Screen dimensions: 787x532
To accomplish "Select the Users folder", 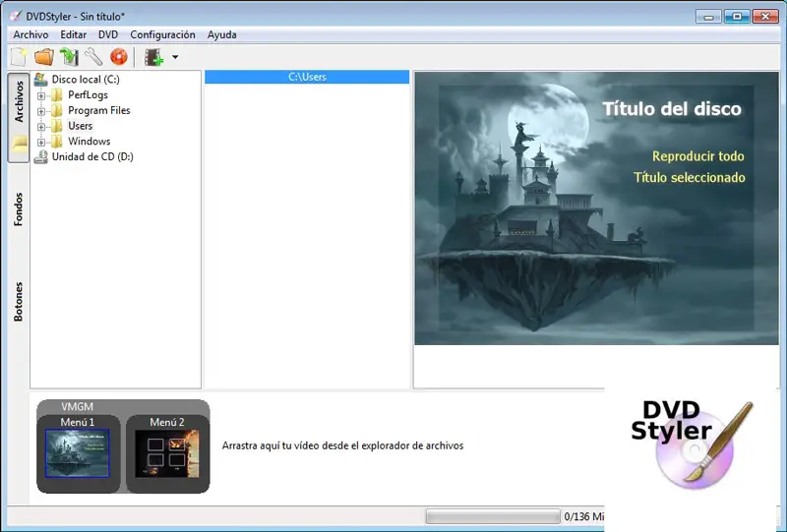I will (x=81, y=126).
